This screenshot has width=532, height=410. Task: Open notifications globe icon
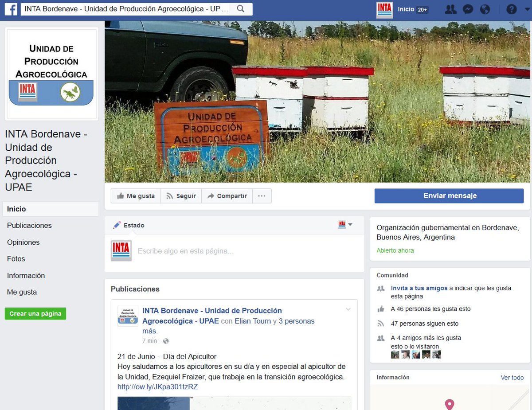[485, 9]
